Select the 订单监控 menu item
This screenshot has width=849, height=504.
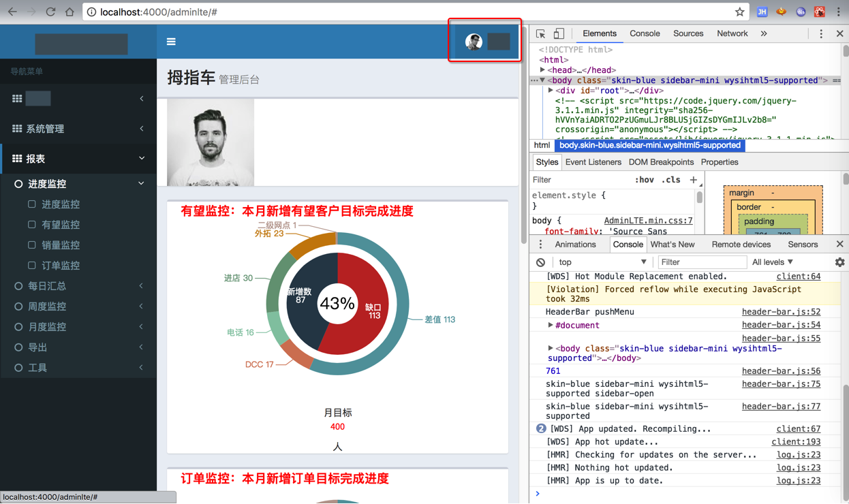[61, 266]
